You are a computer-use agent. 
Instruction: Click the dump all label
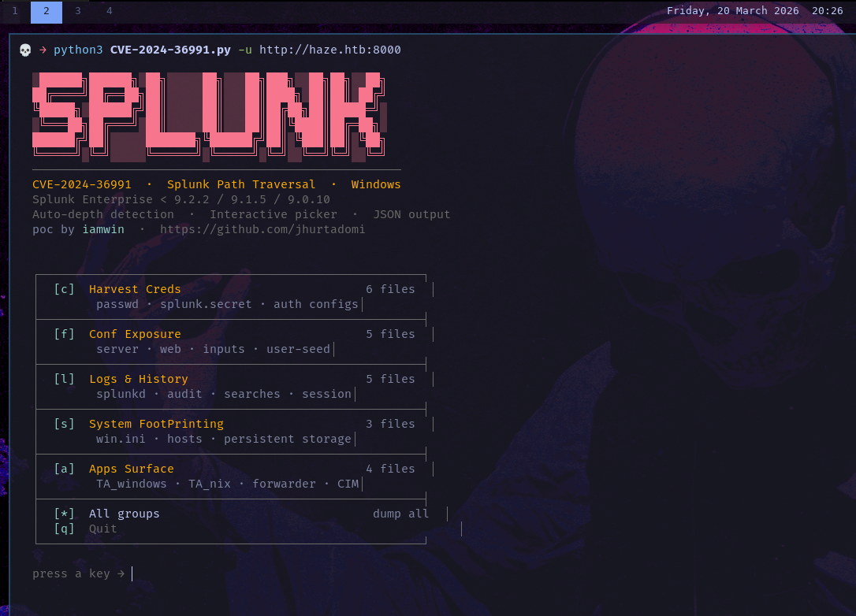point(400,514)
